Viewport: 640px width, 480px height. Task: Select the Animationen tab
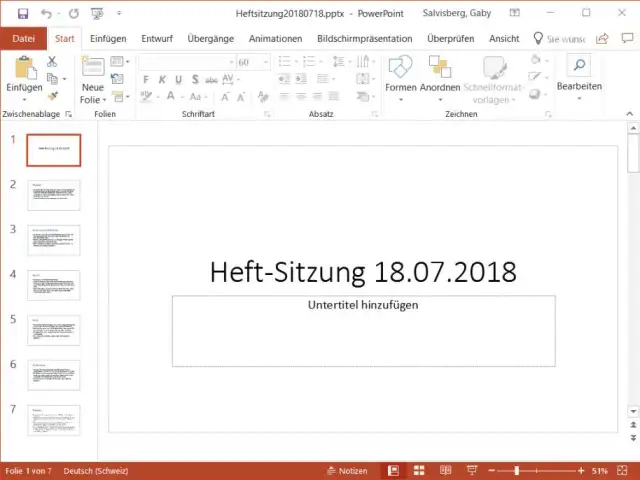276,39
